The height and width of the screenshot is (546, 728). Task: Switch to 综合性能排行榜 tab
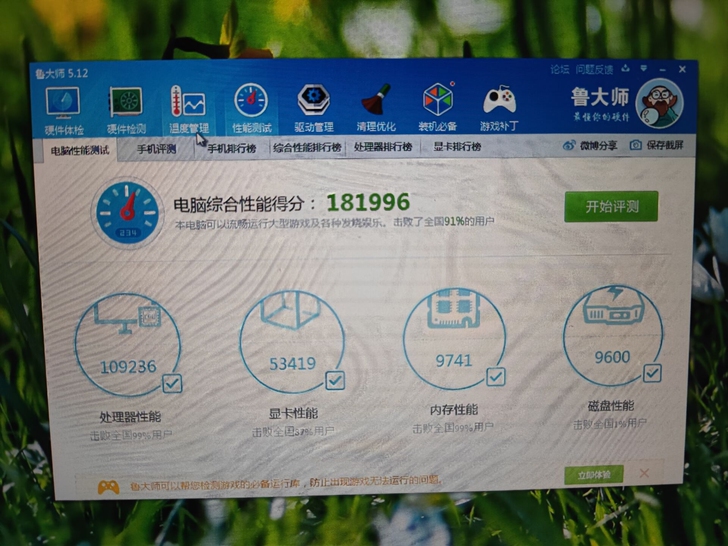pos(307,148)
